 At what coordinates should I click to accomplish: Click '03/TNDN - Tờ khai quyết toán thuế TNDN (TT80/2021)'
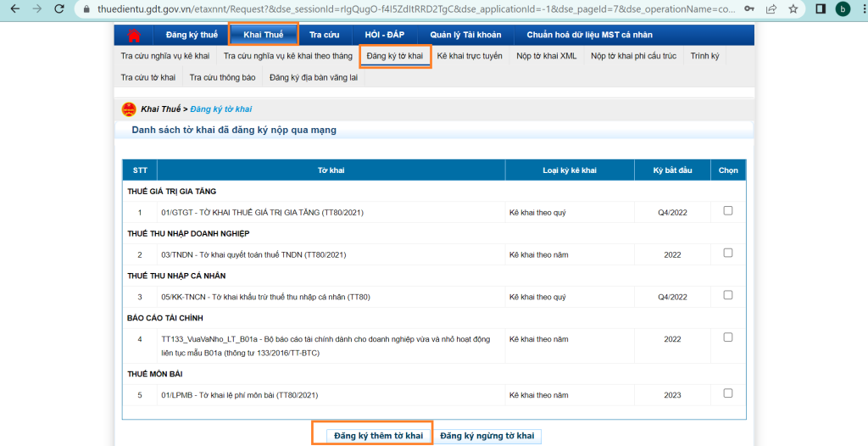point(253,255)
